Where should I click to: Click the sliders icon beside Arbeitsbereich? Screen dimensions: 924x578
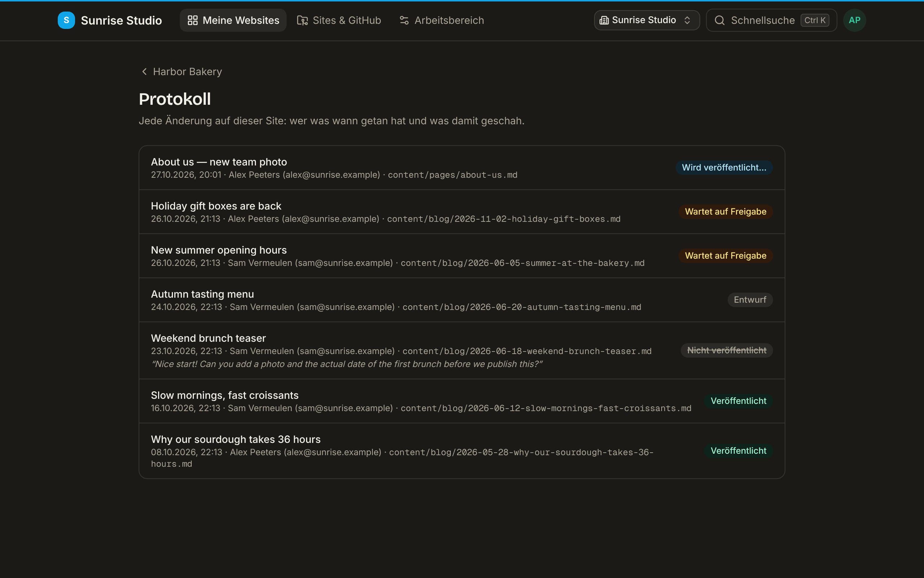[404, 20]
